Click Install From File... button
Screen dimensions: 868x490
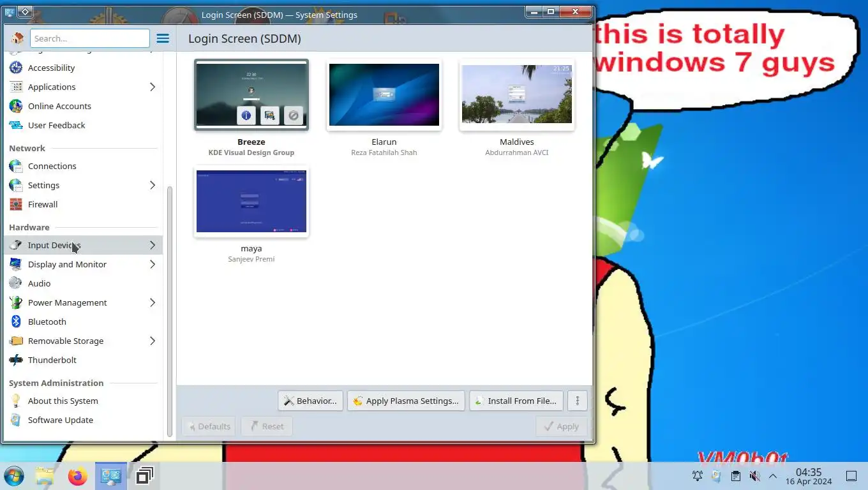click(516, 401)
